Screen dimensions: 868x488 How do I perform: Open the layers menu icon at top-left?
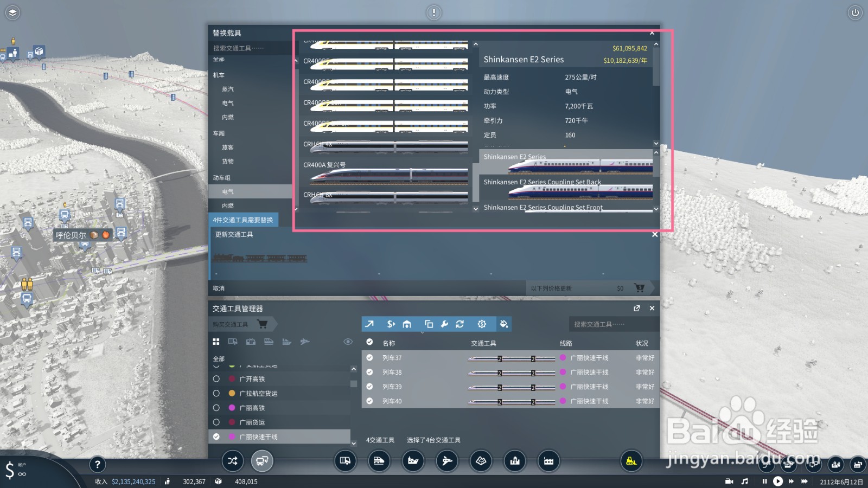point(12,12)
